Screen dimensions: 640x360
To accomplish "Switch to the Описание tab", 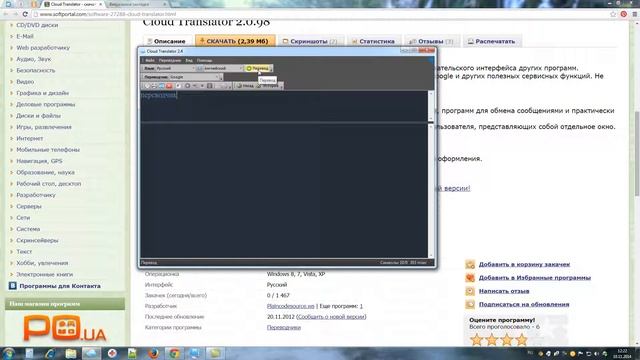I will click(166, 41).
